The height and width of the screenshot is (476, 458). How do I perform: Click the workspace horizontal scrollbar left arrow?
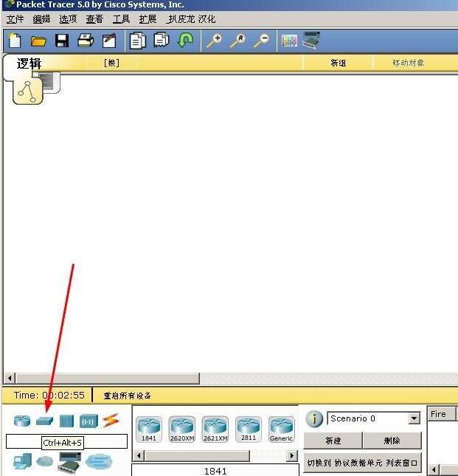tap(10, 379)
